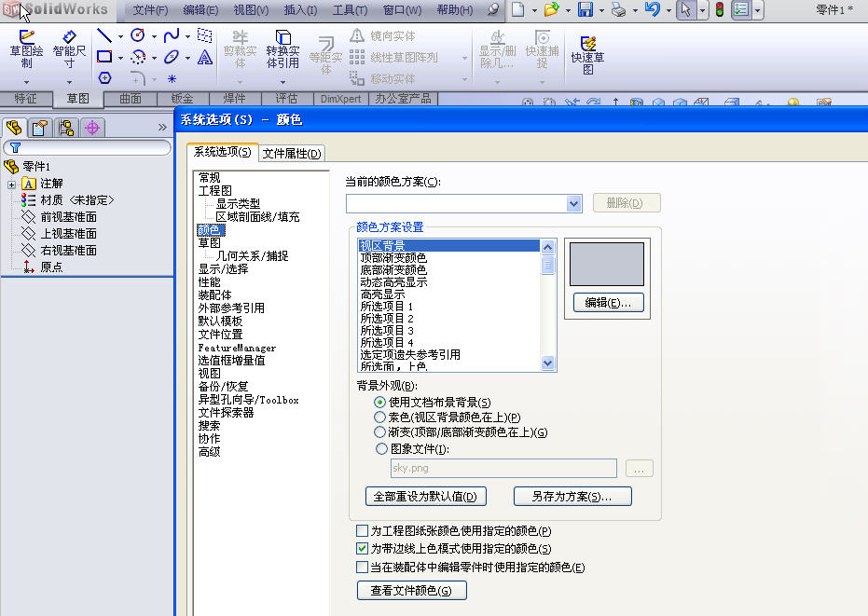Select the Spline curve tool

coord(172,36)
